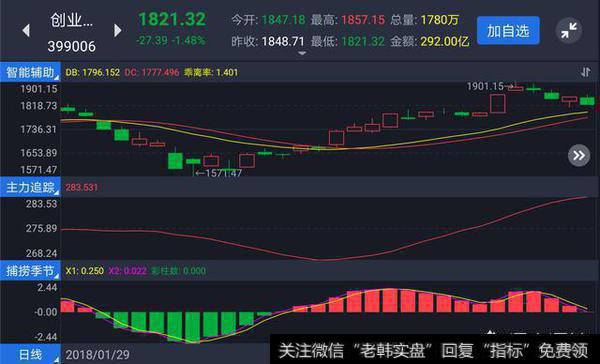The height and width of the screenshot is (364, 600).
Task: Select today's open value 1847.18
Action: (284, 20)
